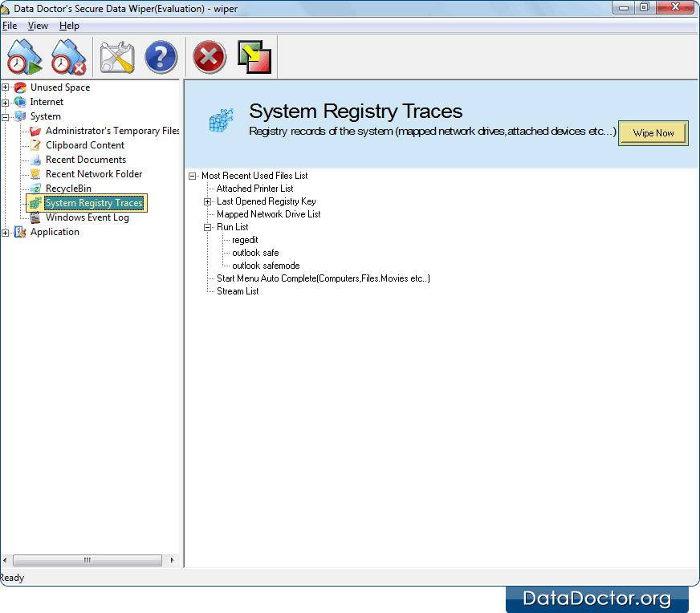The width and height of the screenshot is (700, 613).
Task: Click the Recent Documents icon
Action: [35, 160]
